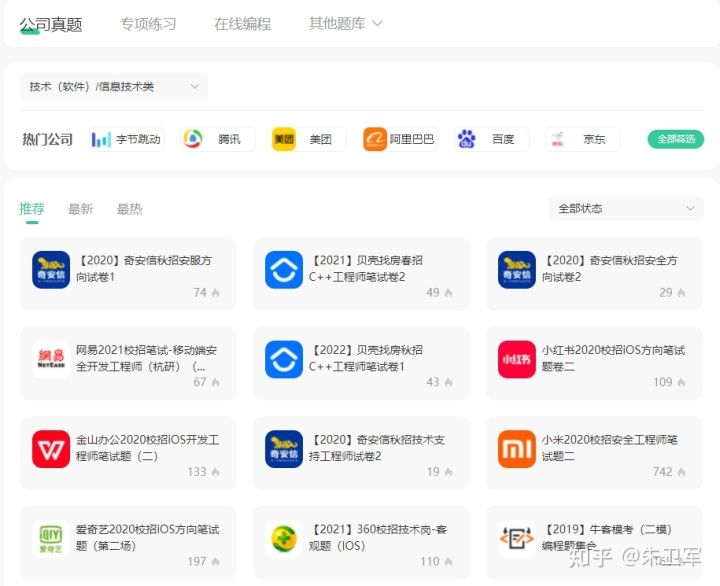The width and height of the screenshot is (720, 586).
Task: Click the ByteDance company logo icon
Action: pyautogui.click(x=101, y=139)
